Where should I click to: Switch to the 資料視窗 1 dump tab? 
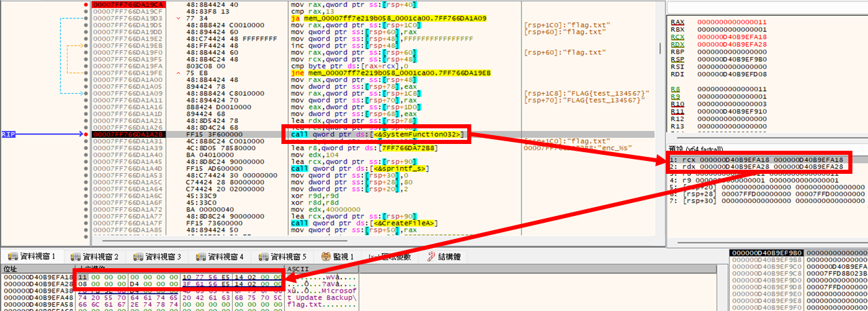31,257
